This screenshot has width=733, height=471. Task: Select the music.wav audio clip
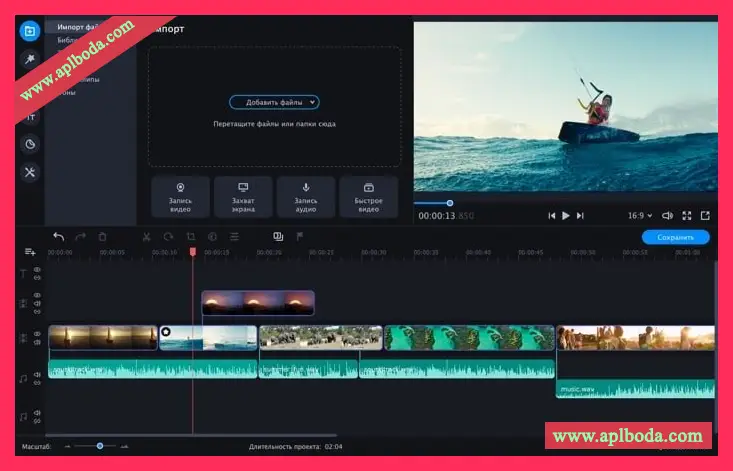click(635, 389)
